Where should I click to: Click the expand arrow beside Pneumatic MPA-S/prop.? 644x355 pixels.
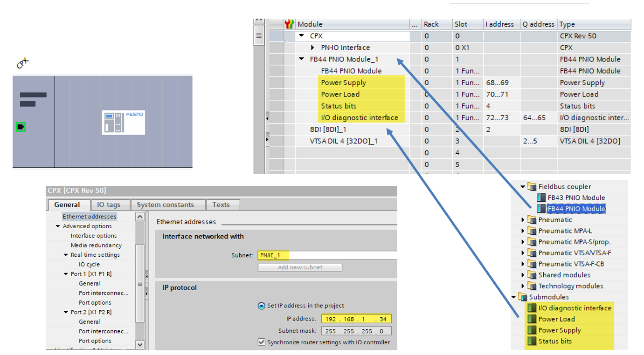point(523,242)
